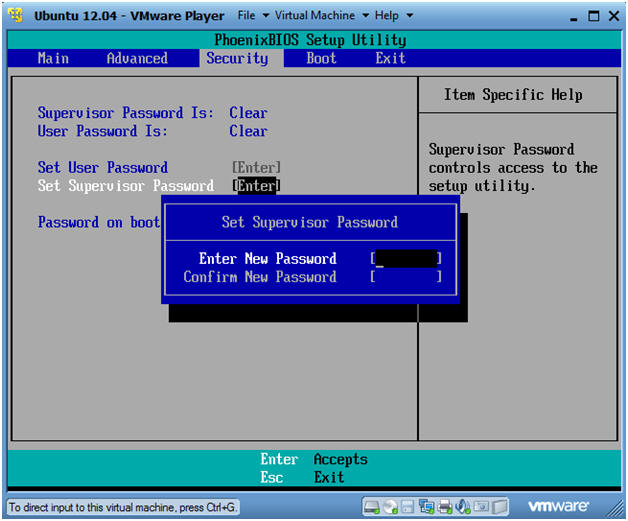Close the VMware Player window

614,16
